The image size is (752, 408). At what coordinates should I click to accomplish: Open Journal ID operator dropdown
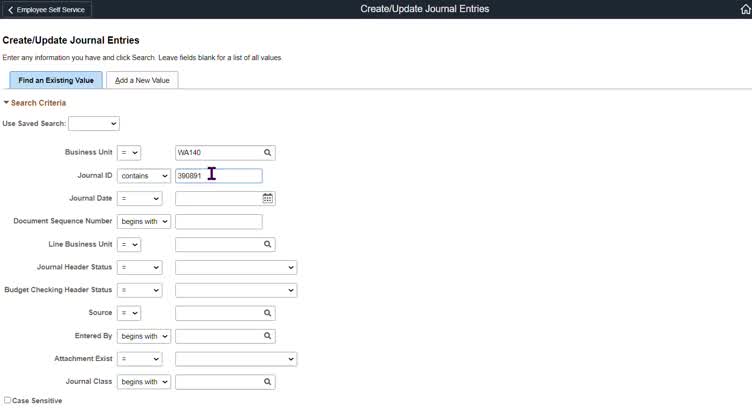(144, 176)
